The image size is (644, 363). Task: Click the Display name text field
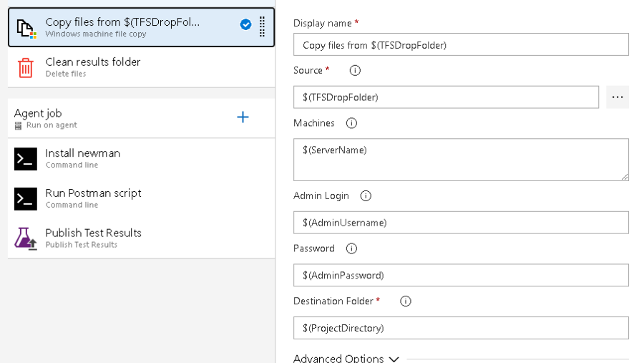pos(461,44)
